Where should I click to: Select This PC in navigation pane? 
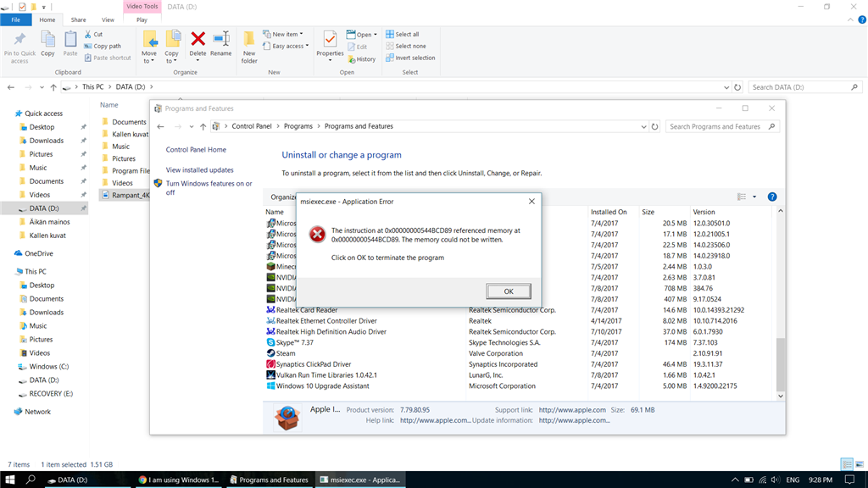[35, 272]
